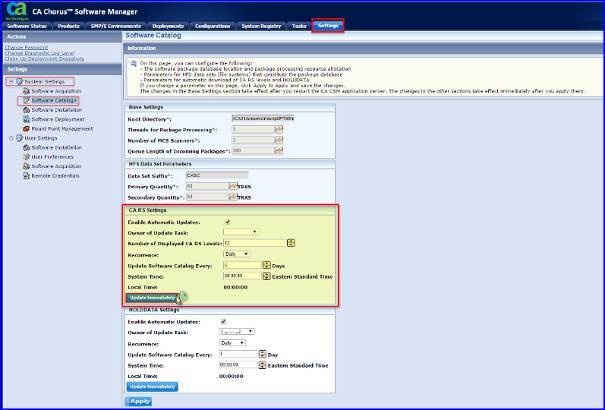Open the Tasks tab
605x410 pixels.
299,26
